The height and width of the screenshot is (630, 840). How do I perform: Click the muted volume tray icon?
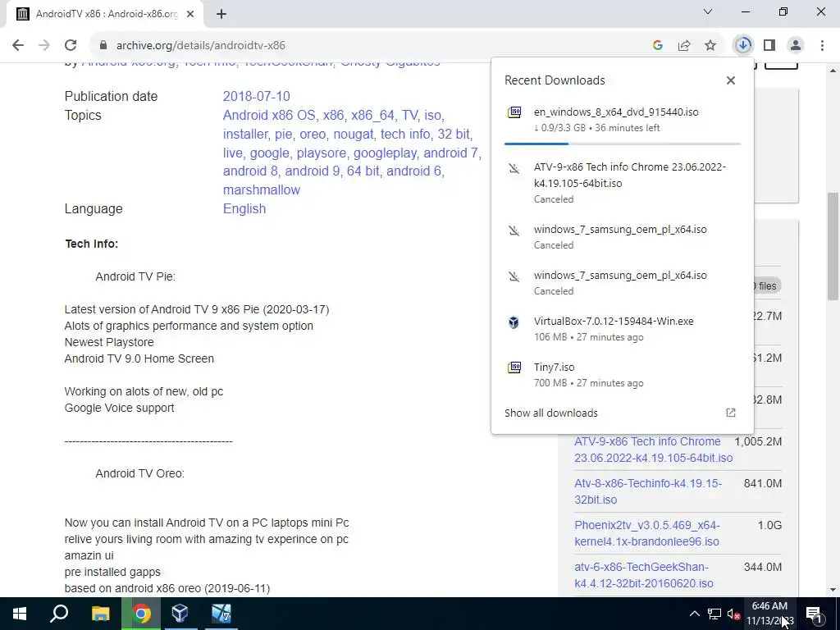click(x=733, y=614)
